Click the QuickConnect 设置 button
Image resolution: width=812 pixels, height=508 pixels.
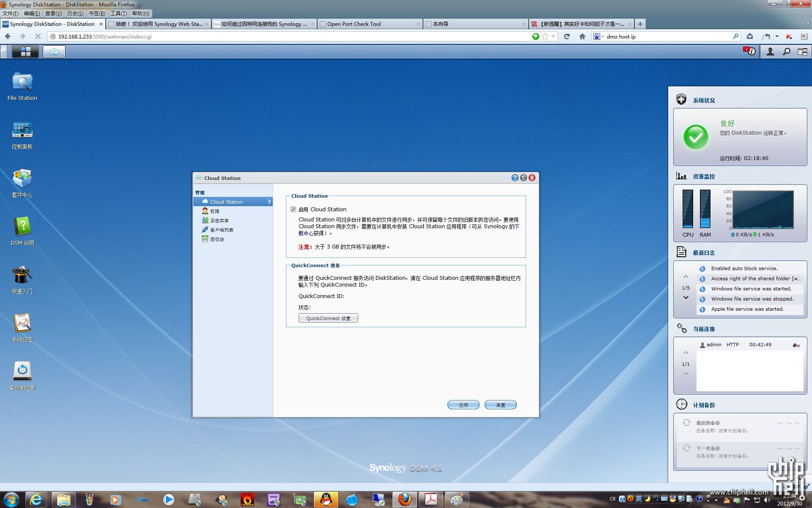point(328,318)
